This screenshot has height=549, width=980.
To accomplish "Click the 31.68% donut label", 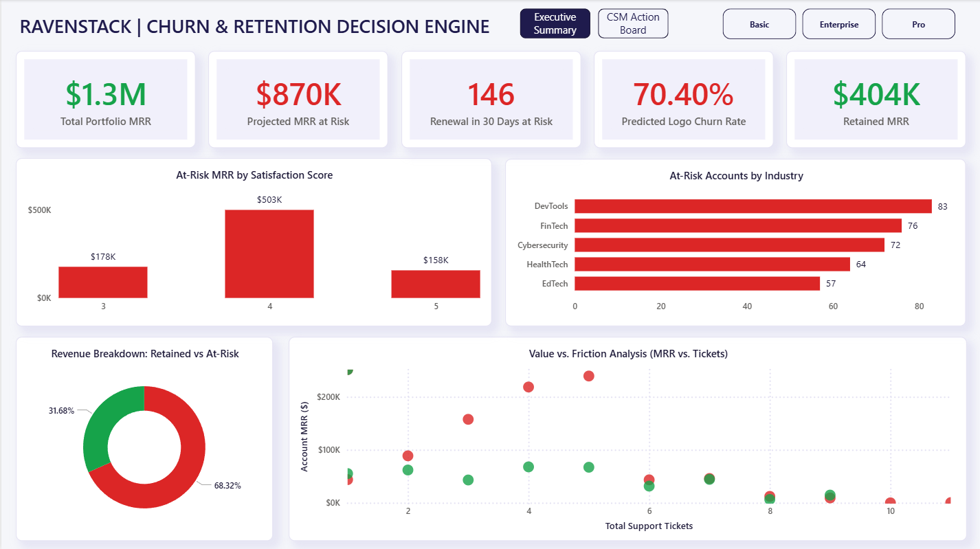I will [x=62, y=411].
